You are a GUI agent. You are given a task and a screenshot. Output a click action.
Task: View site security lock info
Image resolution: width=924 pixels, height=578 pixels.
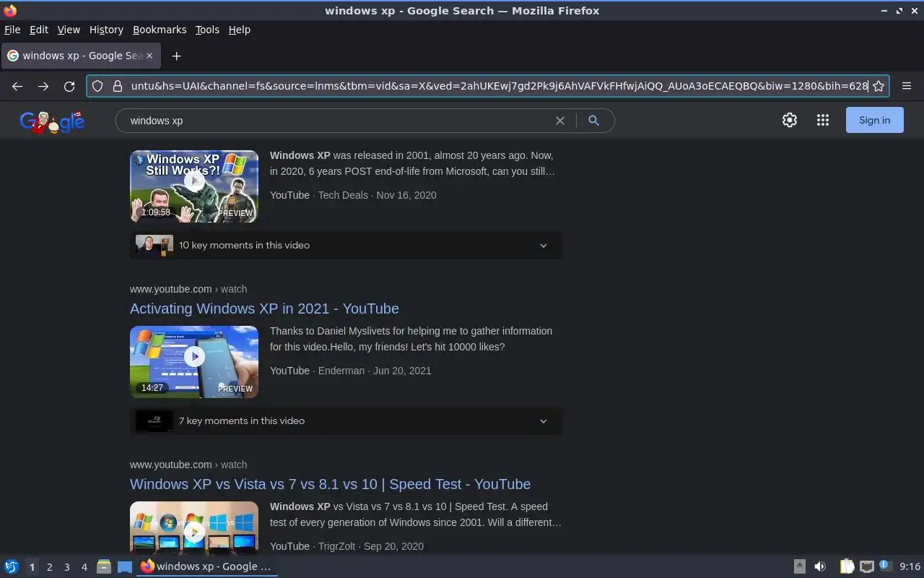coord(118,86)
